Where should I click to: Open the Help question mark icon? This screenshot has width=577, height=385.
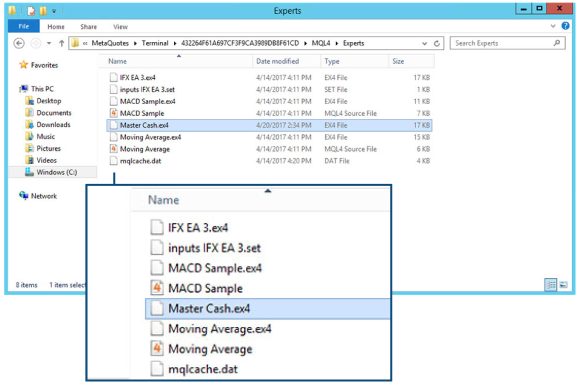[x=565, y=26]
